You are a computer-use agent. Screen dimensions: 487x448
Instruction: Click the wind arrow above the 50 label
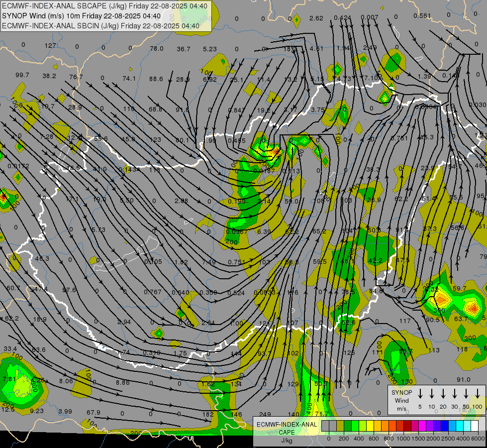coord(466,393)
